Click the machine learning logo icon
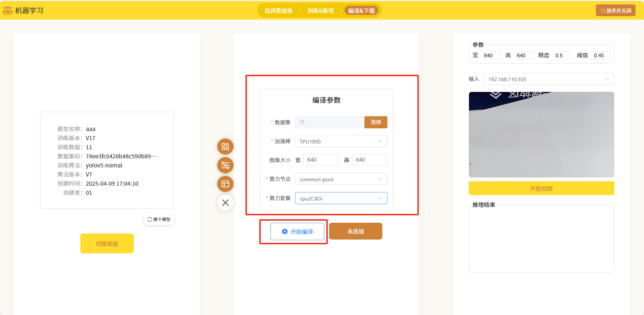 click(x=8, y=10)
